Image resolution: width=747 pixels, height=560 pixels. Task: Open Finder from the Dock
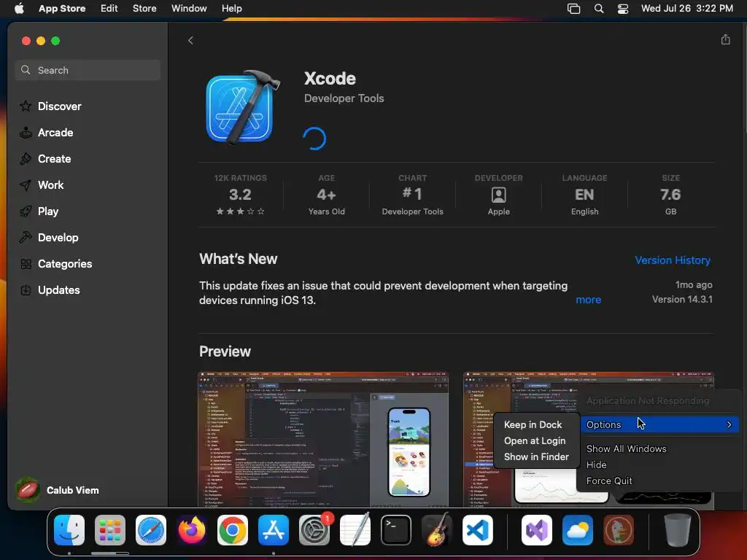point(69,530)
